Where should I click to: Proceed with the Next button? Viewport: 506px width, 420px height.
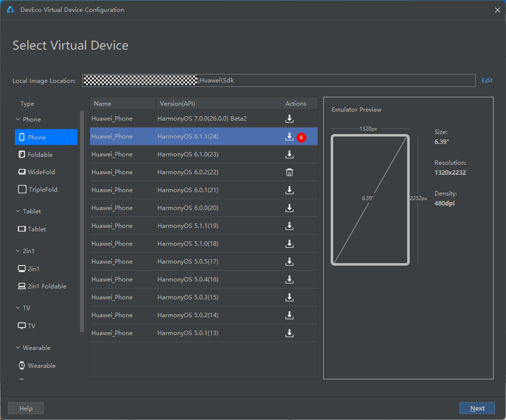tap(477, 409)
